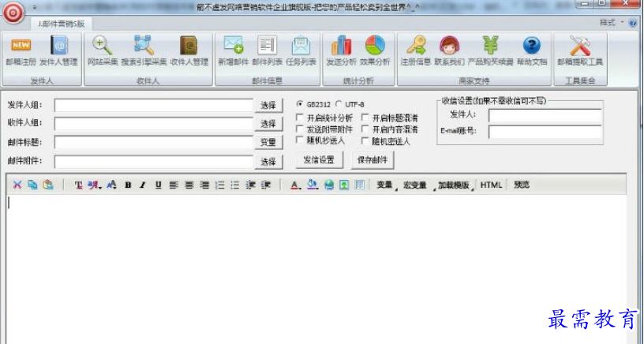Launch 网站采集 website collection

pyautogui.click(x=103, y=51)
